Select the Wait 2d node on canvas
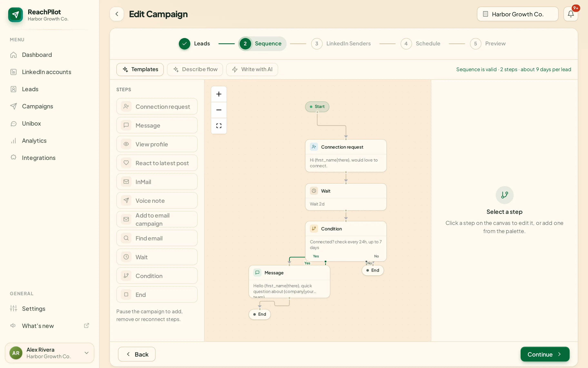This screenshot has width=588, height=368. 346,197
